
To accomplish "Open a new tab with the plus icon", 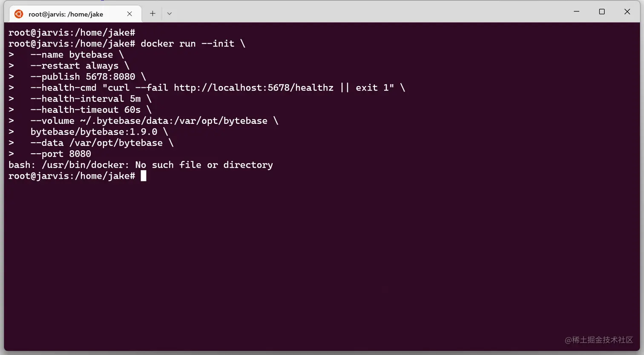I will click(x=152, y=14).
